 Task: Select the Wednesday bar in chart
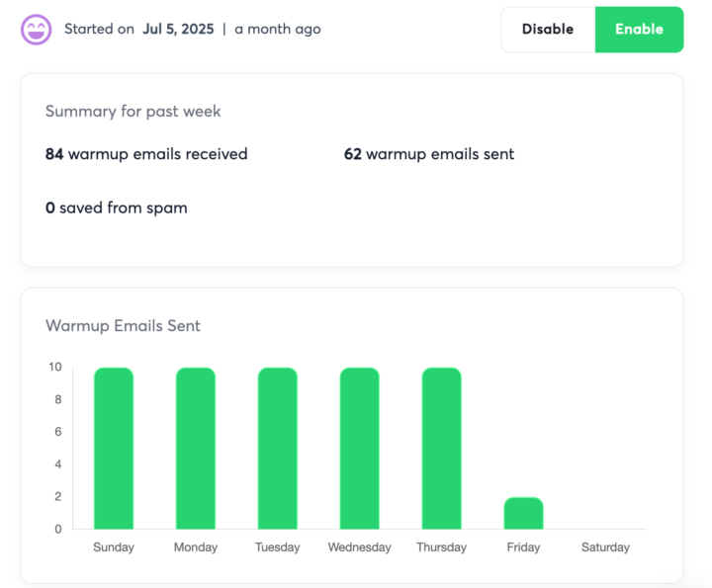(x=359, y=448)
